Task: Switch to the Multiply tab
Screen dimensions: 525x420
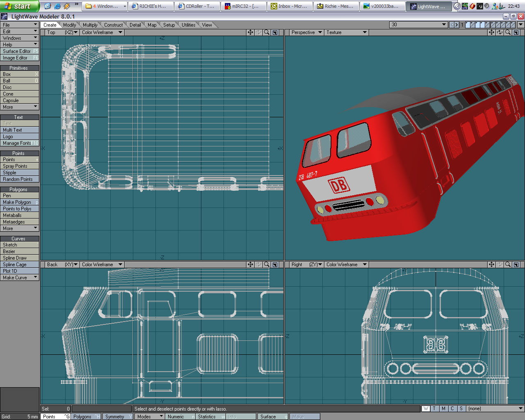Action: coord(90,25)
